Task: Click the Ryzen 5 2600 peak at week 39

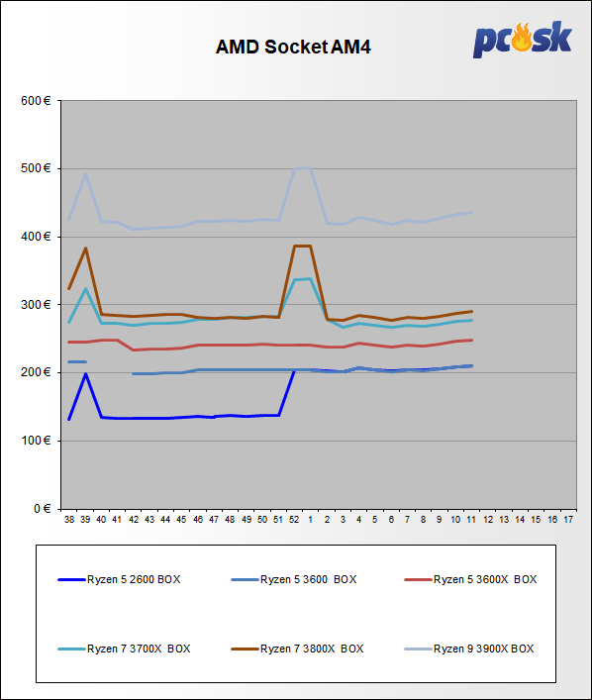Action: [x=85, y=374]
